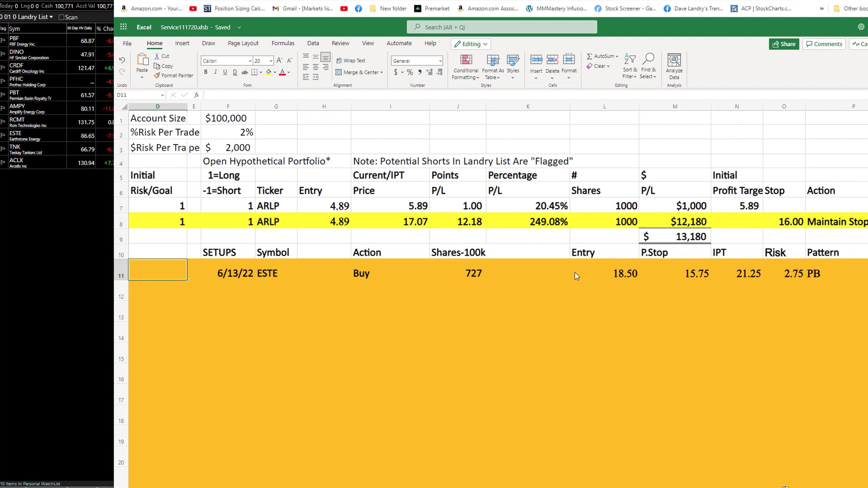Increase font size with the larger A icon
The width and height of the screenshot is (868, 488).
click(280, 60)
